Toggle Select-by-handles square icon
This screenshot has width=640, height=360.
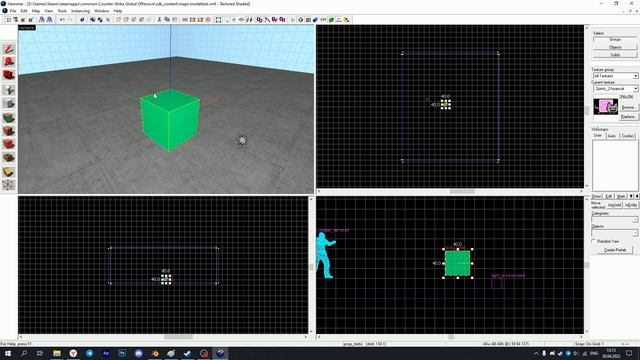tap(218, 20)
